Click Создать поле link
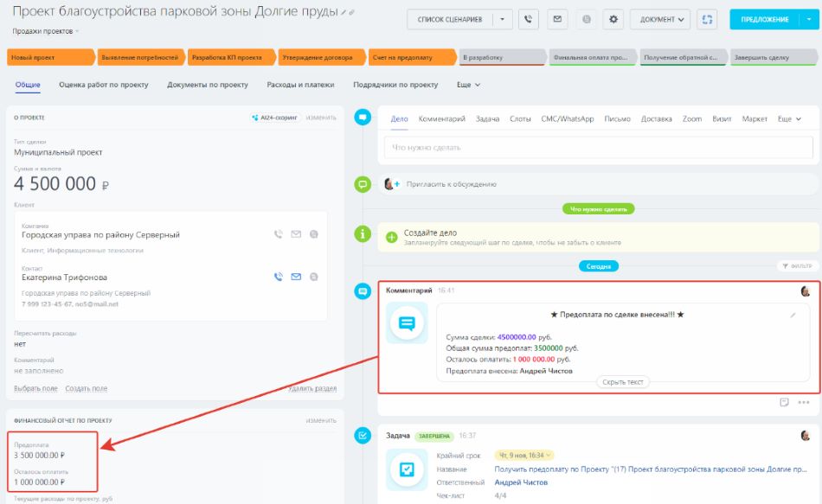Viewport: 822px width, 504px height. tap(86, 388)
